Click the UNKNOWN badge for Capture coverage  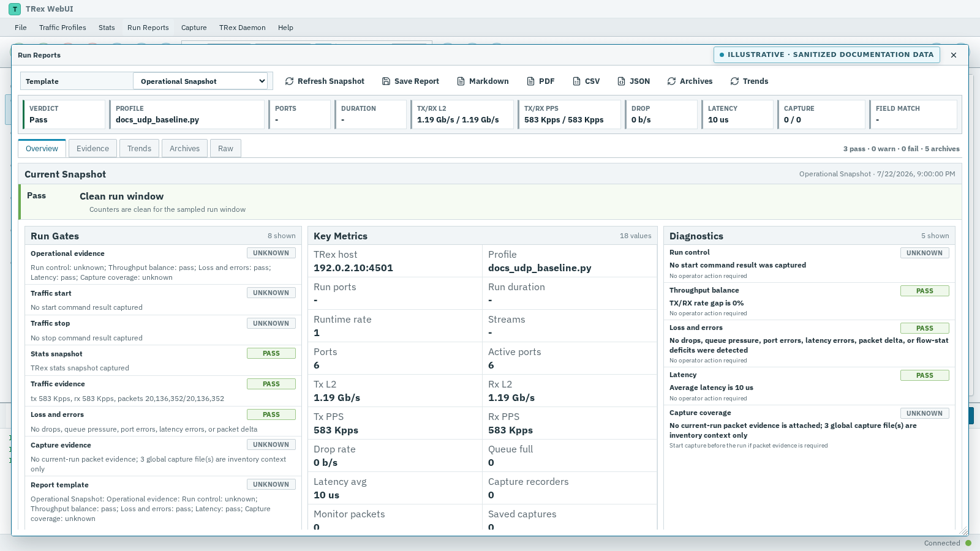click(x=925, y=413)
